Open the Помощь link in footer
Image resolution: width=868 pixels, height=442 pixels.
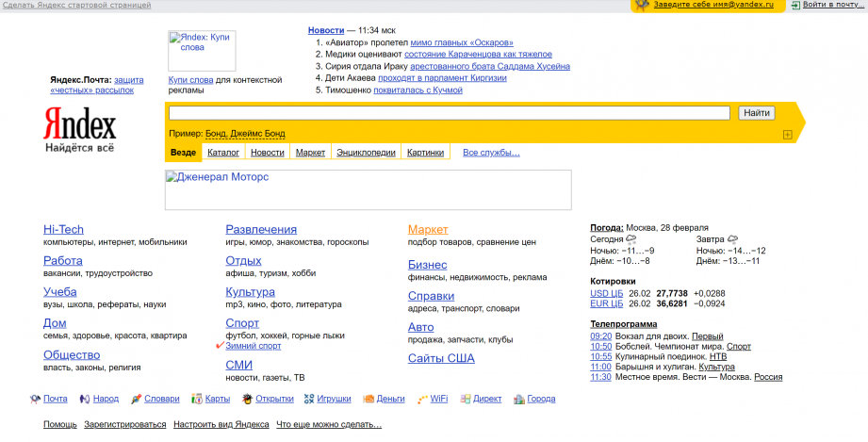pos(60,425)
